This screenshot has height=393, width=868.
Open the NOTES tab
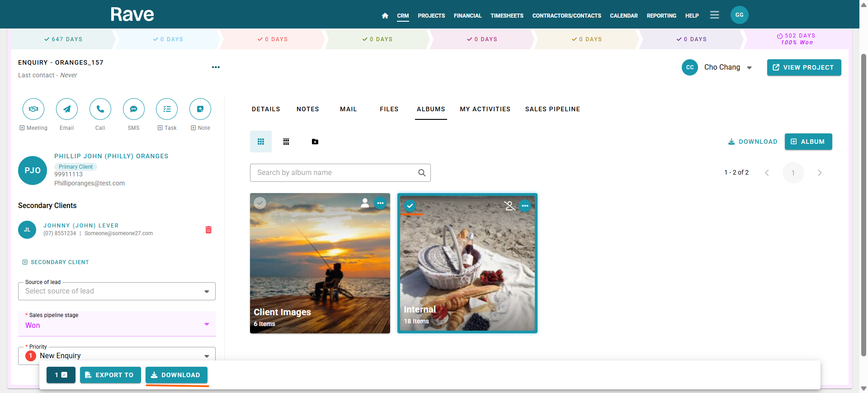pos(308,109)
